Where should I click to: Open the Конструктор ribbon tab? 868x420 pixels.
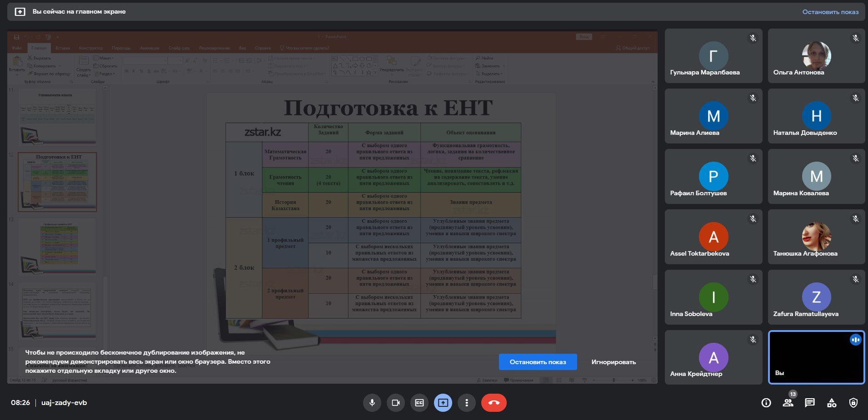tap(91, 48)
